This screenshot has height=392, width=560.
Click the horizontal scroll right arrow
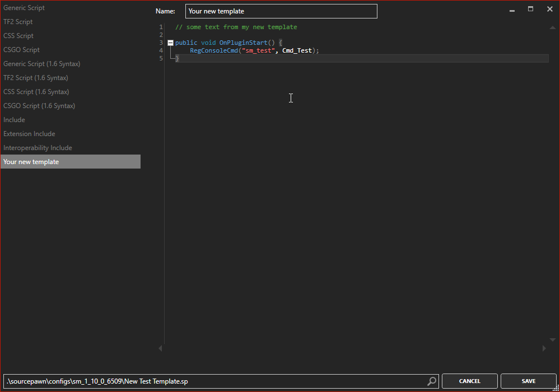(x=544, y=348)
